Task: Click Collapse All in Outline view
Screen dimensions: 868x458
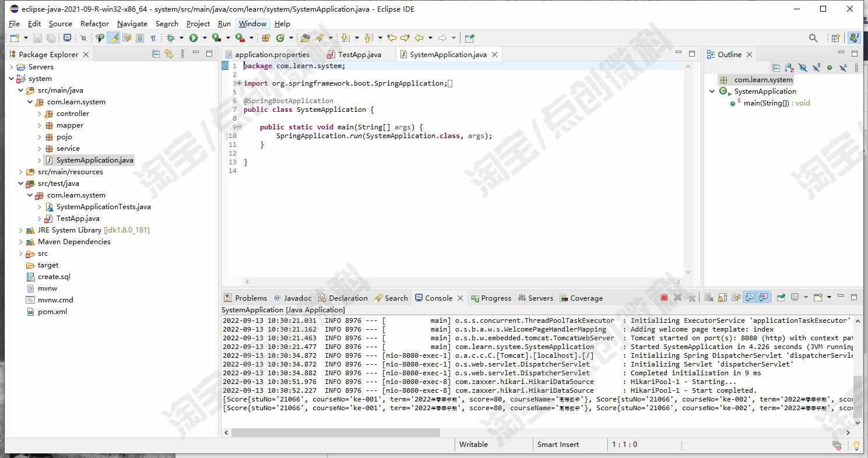Action: pos(776,68)
